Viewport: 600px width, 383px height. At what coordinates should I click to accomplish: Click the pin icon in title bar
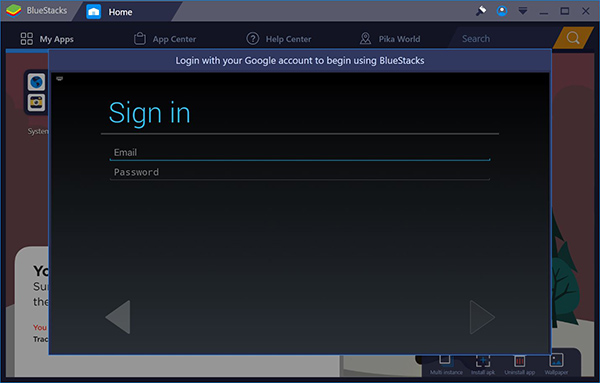[481, 11]
